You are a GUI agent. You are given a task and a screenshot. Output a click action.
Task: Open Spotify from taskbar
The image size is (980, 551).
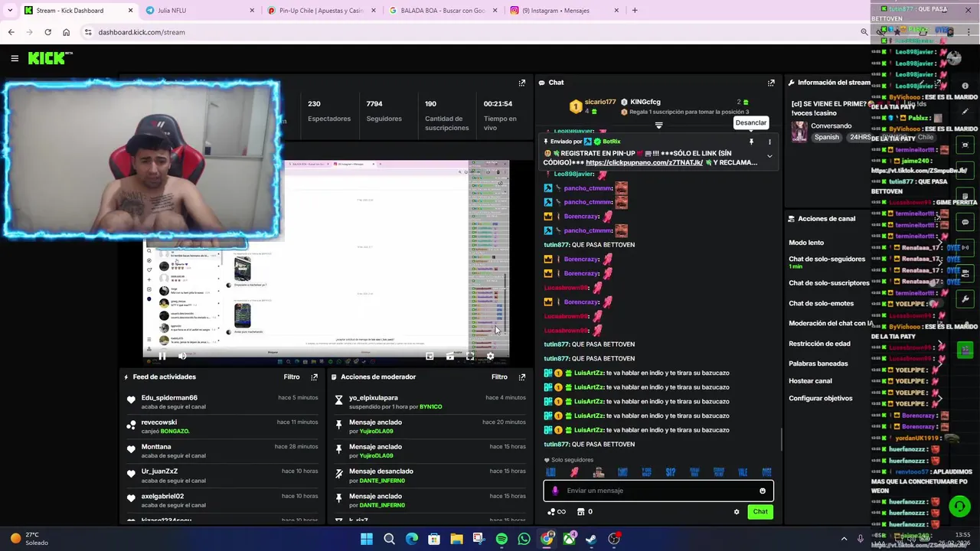point(501,539)
